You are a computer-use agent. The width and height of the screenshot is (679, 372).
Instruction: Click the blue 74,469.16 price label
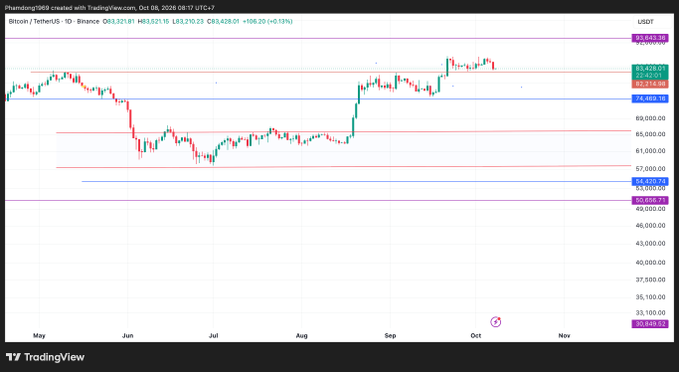pyautogui.click(x=650, y=99)
